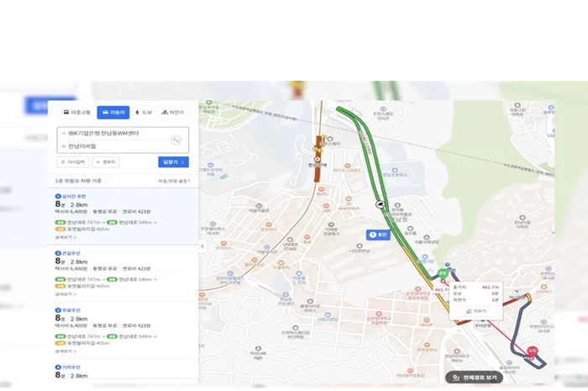Select route 3 무료우선 option
Image resolution: width=588 pixels, height=391 pixels.
pos(123,330)
